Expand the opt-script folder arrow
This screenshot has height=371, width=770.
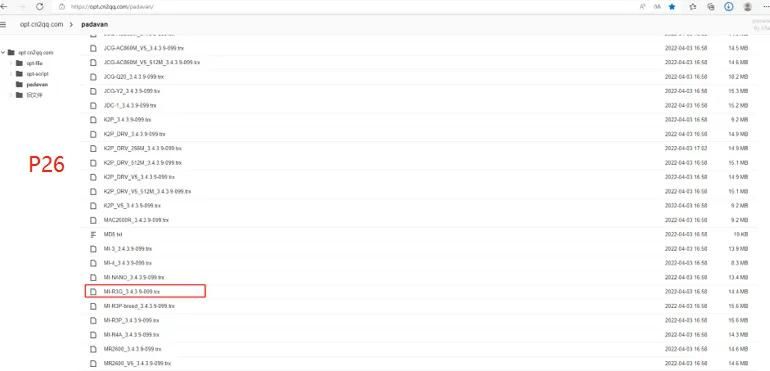tap(11, 74)
